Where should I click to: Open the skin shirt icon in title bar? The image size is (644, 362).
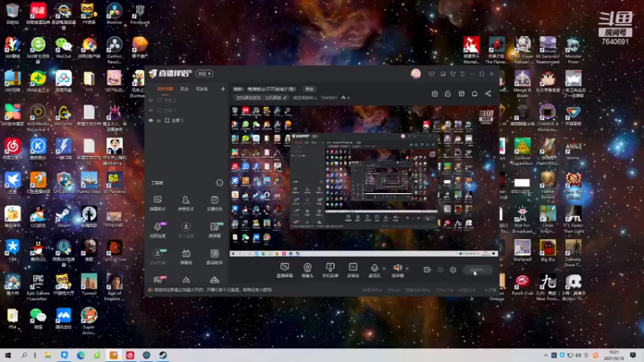pyautogui.click(x=452, y=74)
